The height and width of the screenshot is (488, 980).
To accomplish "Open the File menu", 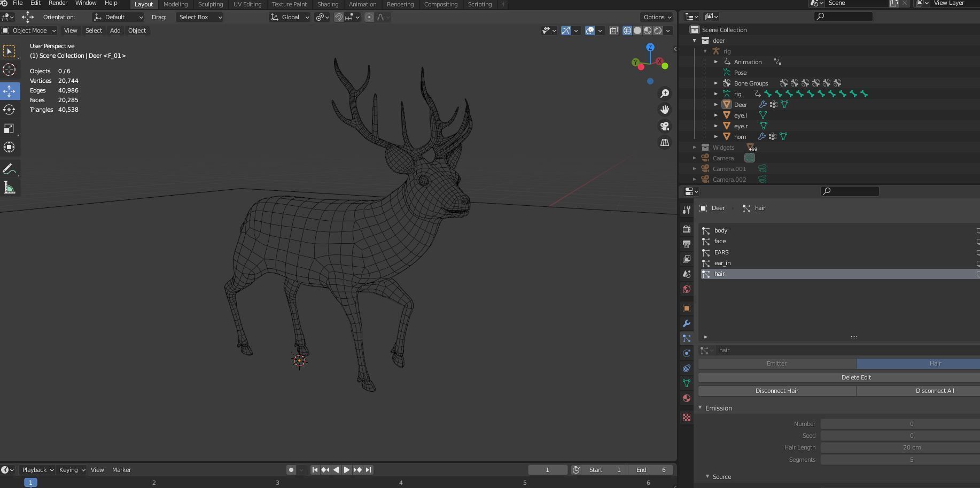I will tap(18, 3).
